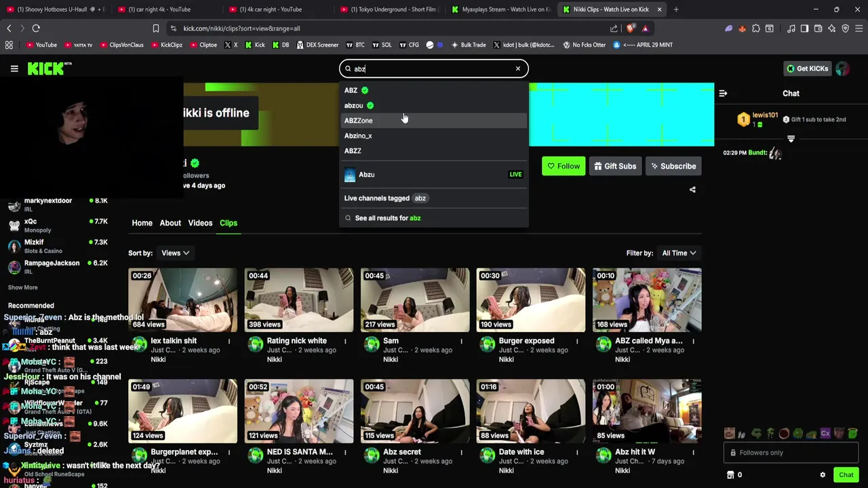Select ABZ verified search suggestion
The image size is (868, 488).
click(433, 90)
